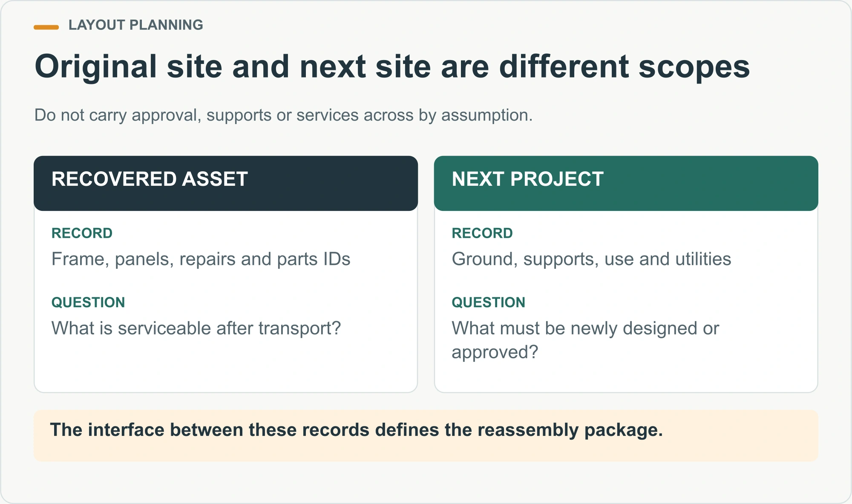The height and width of the screenshot is (504, 852).
Task: Click 'What must be newly designed or approved?'
Action: click(x=585, y=340)
